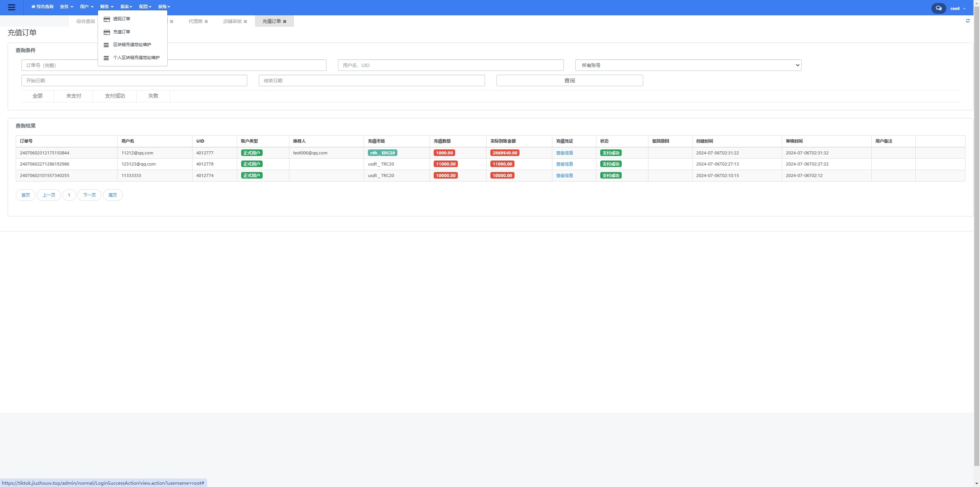This screenshot has height=487, width=980.
Task: Focus the 用户名、UID input field
Action: click(x=451, y=65)
